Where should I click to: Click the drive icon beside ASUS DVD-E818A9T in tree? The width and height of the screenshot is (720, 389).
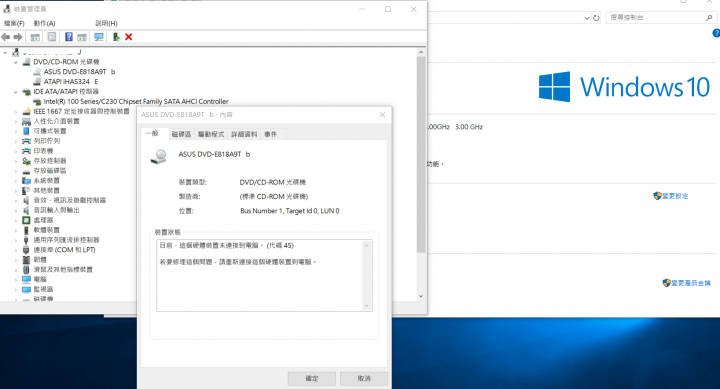pos(37,72)
